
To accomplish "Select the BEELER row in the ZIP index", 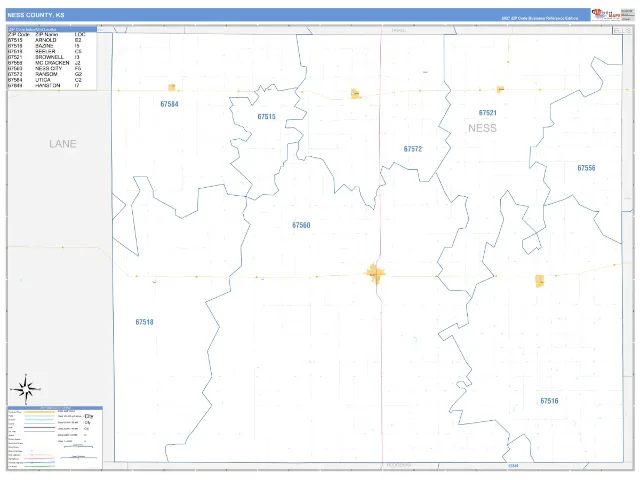I will click(45, 51).
